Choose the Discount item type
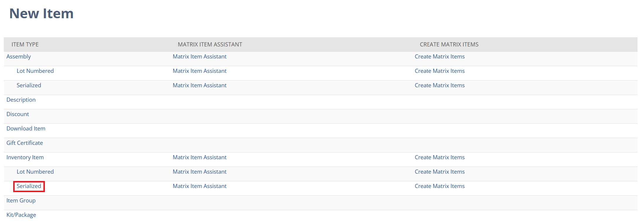The height and width of the screenshot is (223, 644). click(x=18, y=114)
